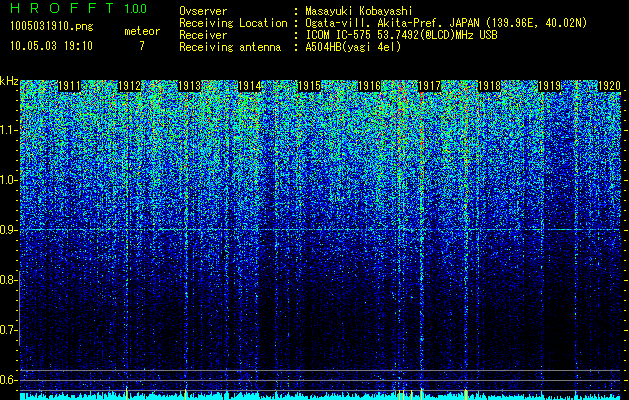Click the 1920 time label

click(609, 86)
